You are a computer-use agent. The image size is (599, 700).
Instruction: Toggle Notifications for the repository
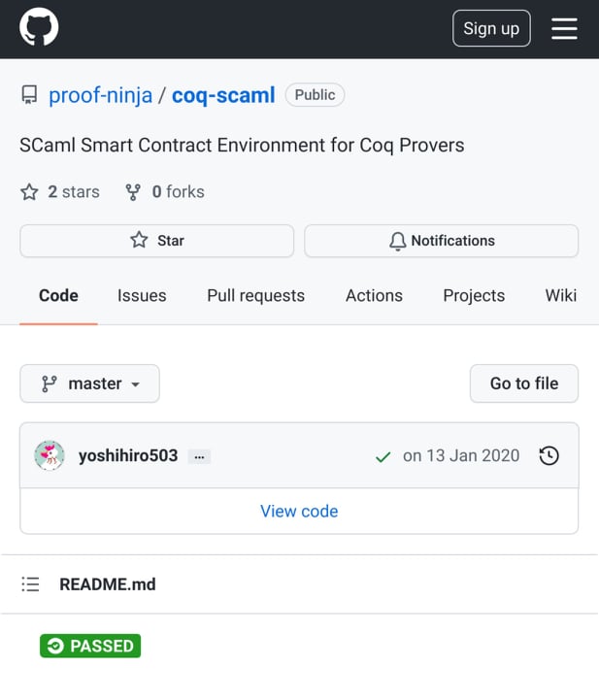(x=441, y=241)
